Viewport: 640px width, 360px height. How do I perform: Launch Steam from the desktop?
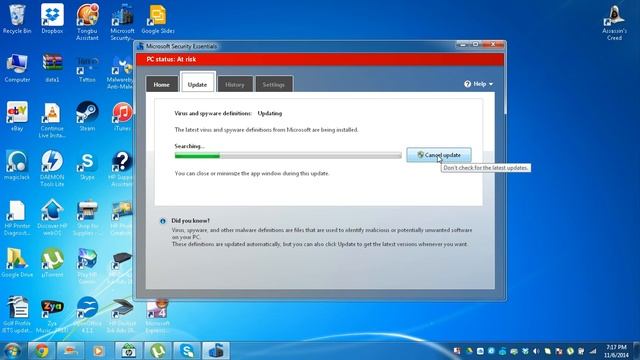[x=87, y=116]
